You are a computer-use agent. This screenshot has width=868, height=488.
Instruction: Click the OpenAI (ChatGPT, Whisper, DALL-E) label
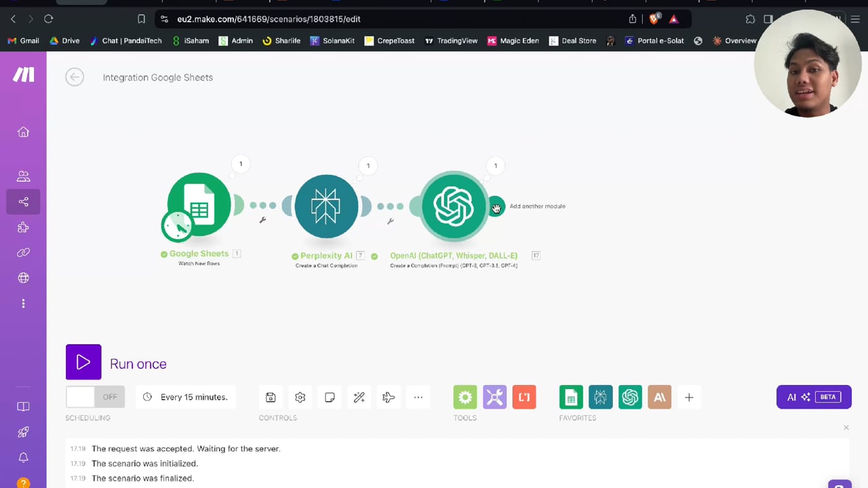coord(454,256)
